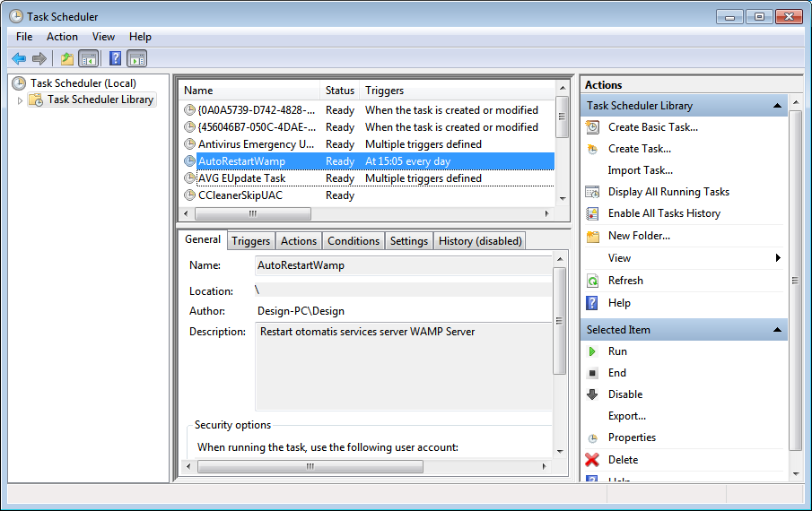This screenshot has width=812, height=511.
Task: Select the {456046B7-050C-4DAE task row
Action: (367, 127)
